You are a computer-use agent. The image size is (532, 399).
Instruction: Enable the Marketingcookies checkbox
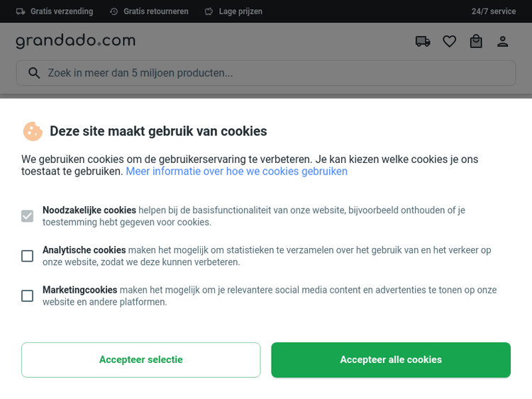pos(27,296)
